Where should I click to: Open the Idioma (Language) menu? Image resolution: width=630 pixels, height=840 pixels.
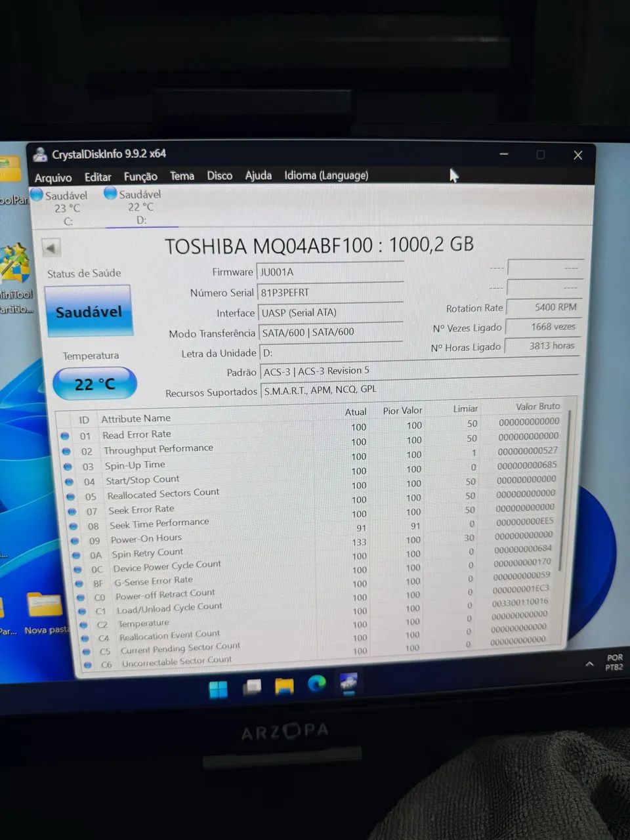coord(326,175)
